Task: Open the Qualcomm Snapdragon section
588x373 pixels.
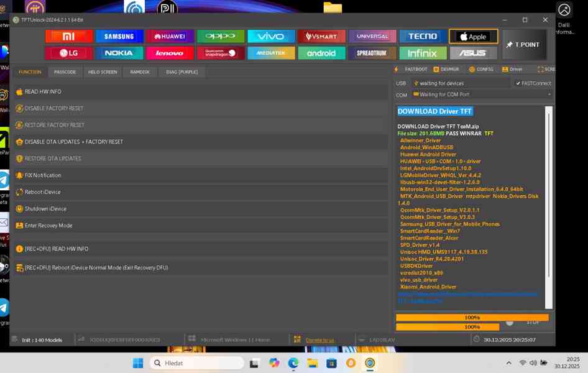Action: 220,53
